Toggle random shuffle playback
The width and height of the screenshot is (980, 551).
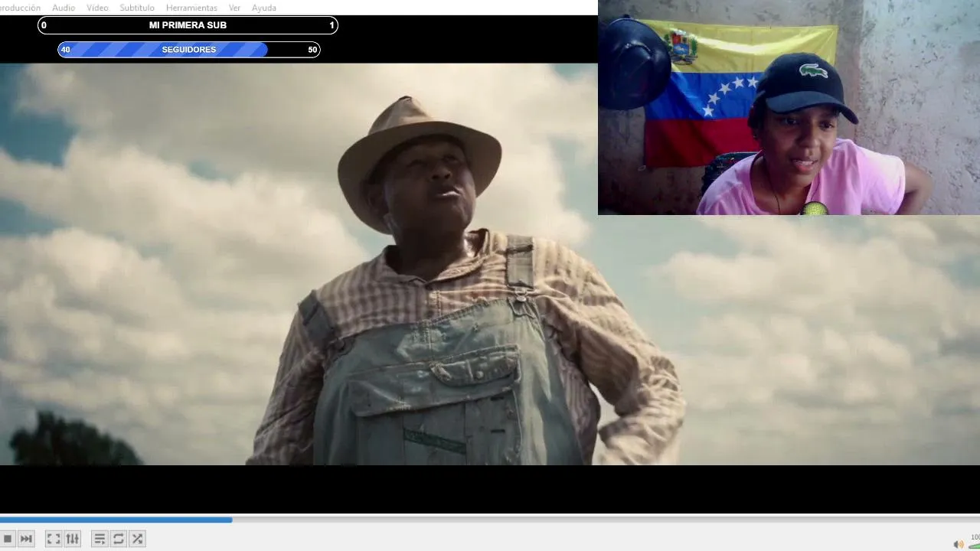click(137, 539)
